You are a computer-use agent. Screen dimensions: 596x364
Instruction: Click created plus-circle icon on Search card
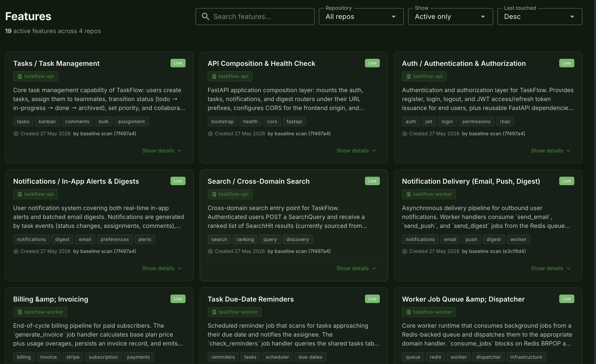[210, 251]
